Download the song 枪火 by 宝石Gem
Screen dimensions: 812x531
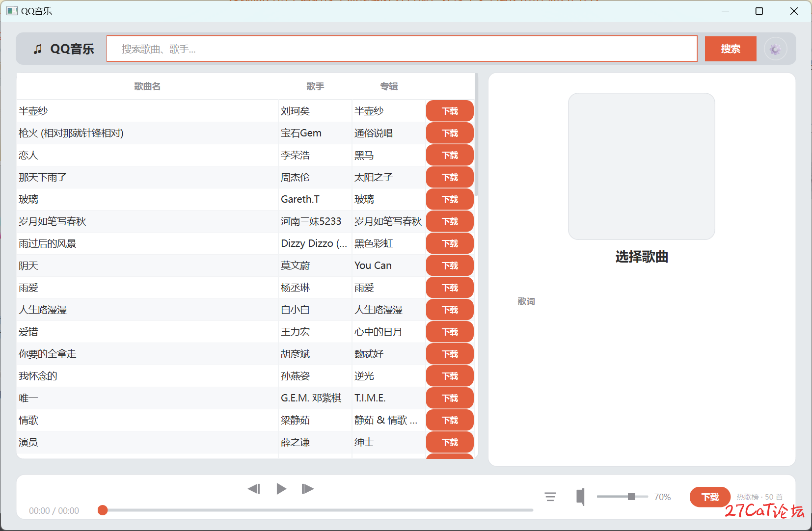(450, 133)
